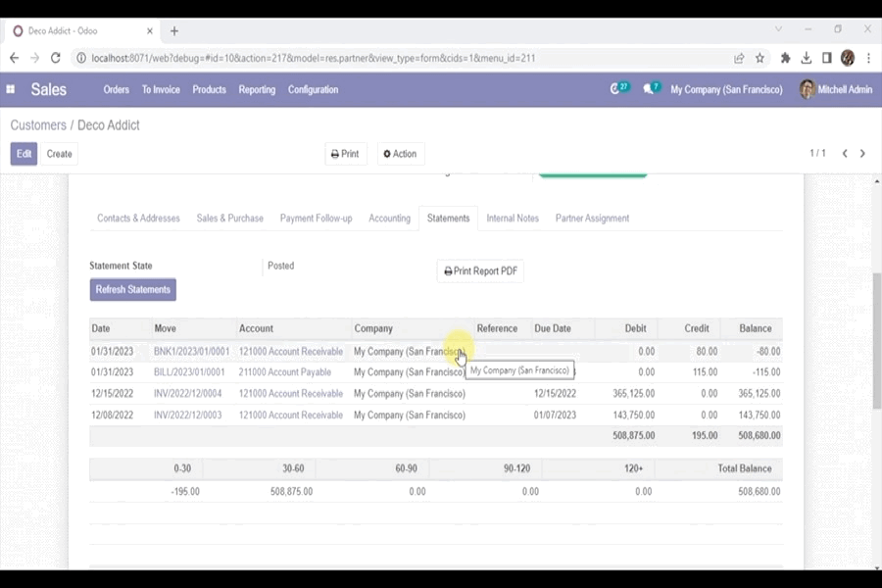Screen dimensions: 882x588
Task: Open Mitchell Admin user menu
Action: [x=836, y=89]
